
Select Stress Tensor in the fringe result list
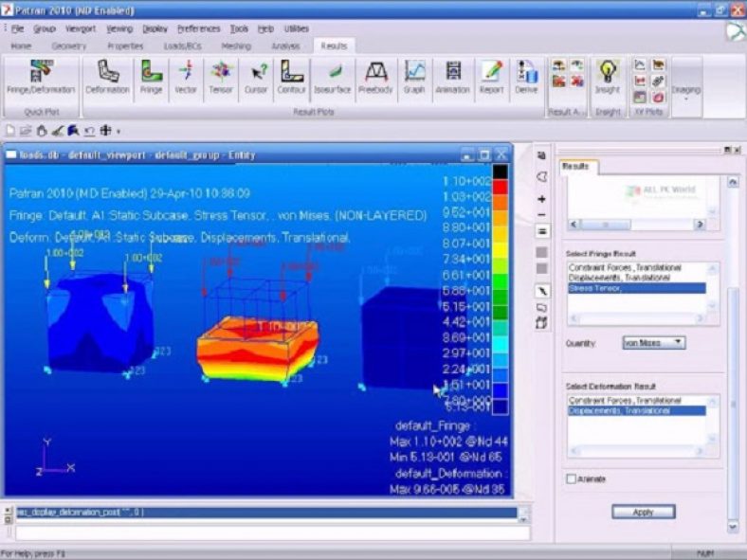637,288
